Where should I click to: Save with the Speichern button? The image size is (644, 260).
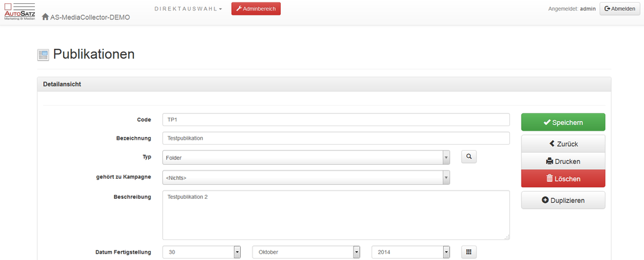tap(563, 122)
